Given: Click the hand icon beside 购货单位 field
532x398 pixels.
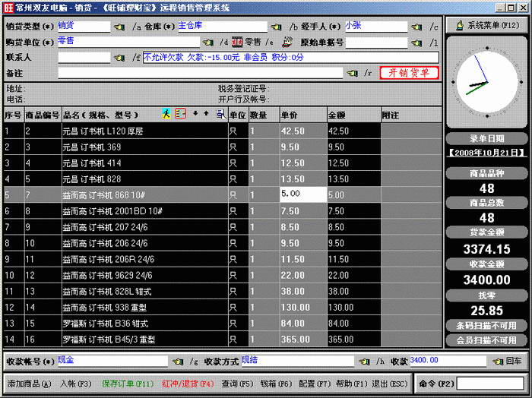Looking at the screenshot, I should click(x=207, y=43).
